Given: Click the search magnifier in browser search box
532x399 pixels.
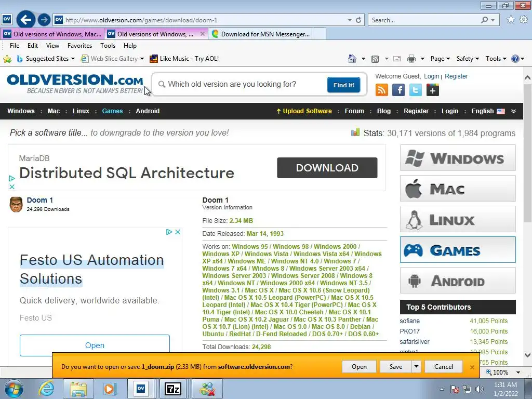Looking at the screenshot, I should tap(485, 20).
